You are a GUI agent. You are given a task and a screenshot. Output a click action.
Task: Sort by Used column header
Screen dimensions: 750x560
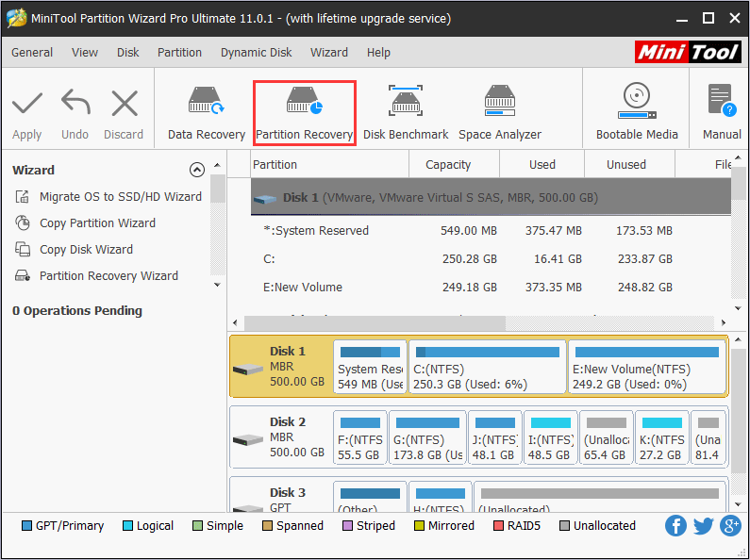(x=542, y=164)
